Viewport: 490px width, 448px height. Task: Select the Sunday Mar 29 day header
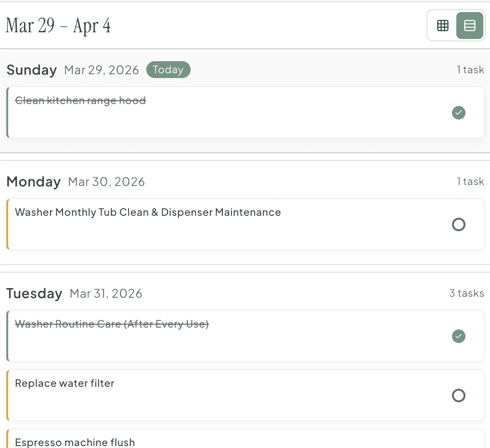[32, 70]
